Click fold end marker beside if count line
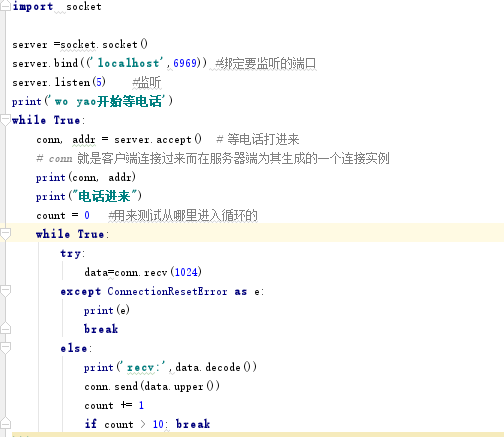Viewport: 504px width, 437px height. click(x=5, y=423)
